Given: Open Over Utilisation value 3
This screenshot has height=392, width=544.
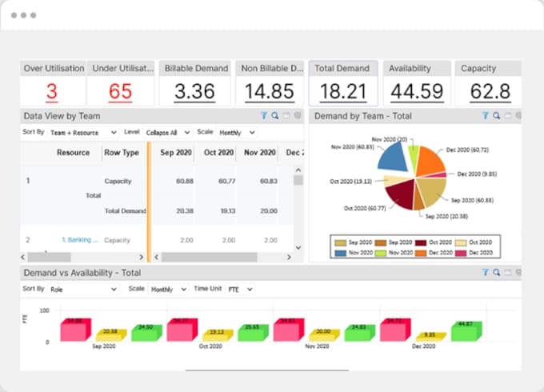Looking at the screenshot, I should [51, 91].
